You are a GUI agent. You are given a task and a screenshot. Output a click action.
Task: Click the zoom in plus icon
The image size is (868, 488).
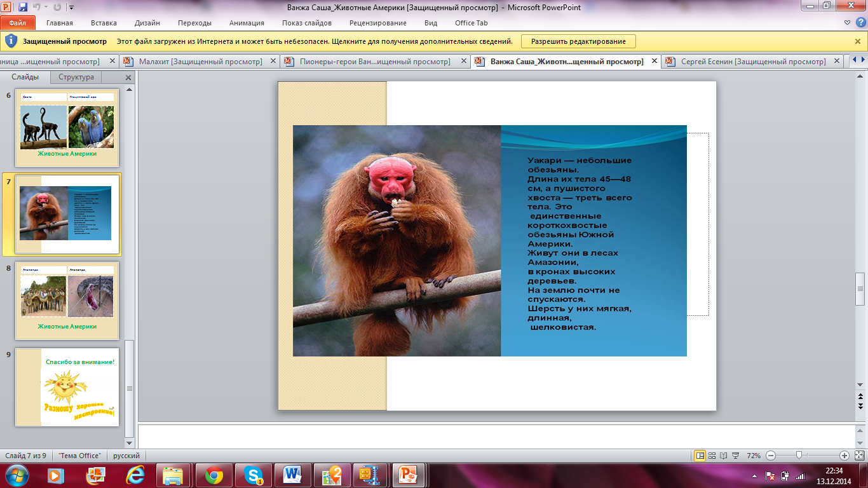pyautogui.click(x=844, y=456)
